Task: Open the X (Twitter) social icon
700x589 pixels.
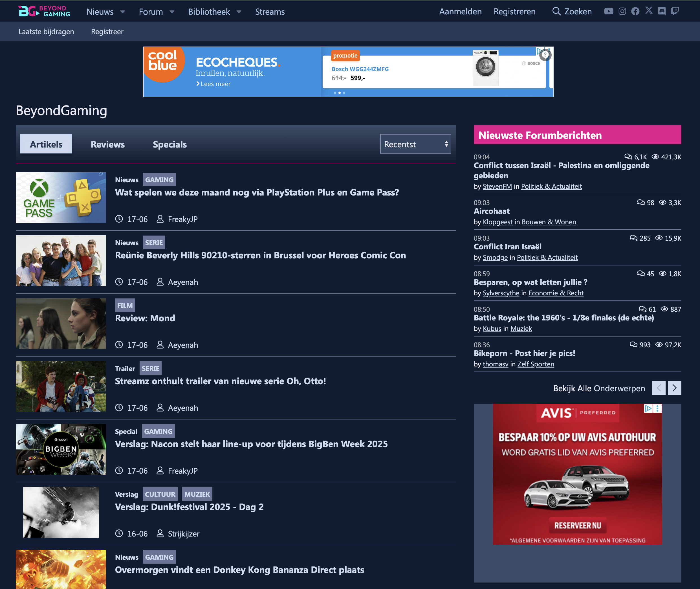Action: coord(649,11)
